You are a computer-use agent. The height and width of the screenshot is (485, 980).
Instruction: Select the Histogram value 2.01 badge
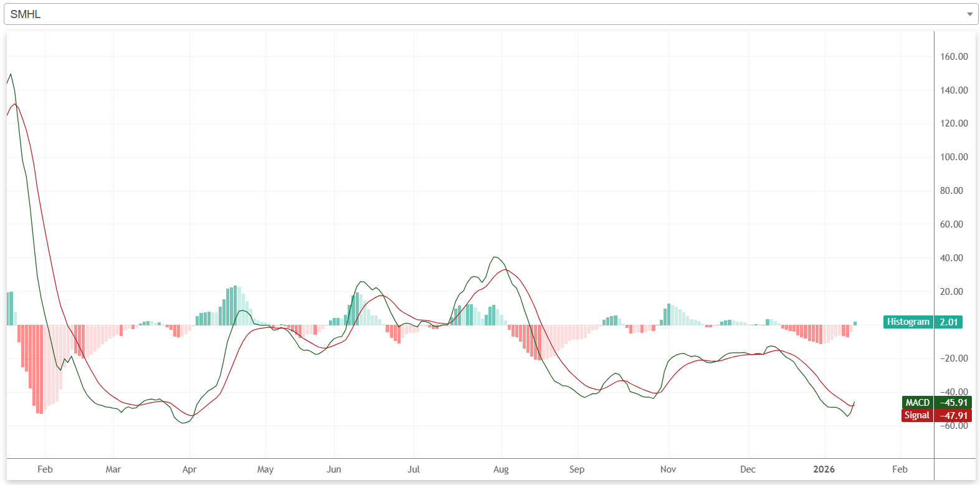(x=948, y=322)
